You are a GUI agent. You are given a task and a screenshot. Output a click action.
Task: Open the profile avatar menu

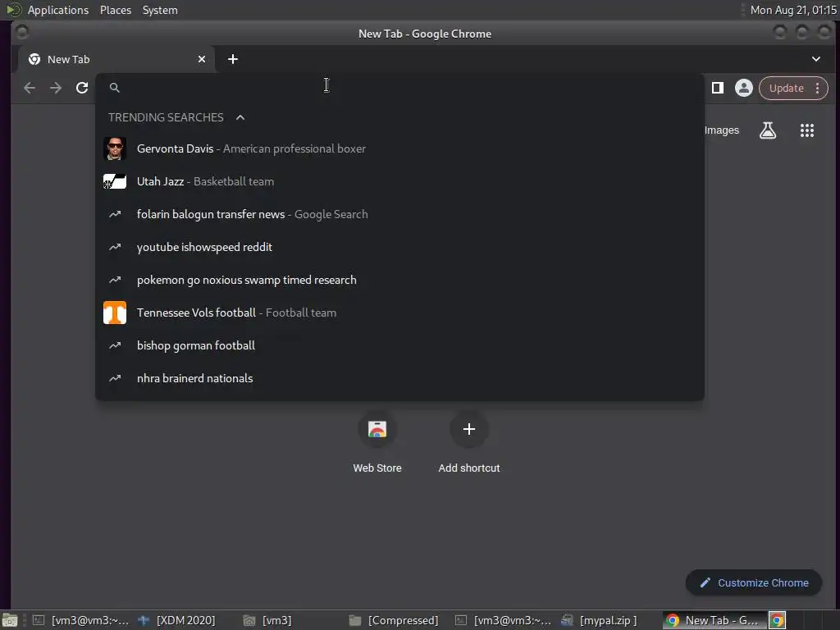[743, 88]
